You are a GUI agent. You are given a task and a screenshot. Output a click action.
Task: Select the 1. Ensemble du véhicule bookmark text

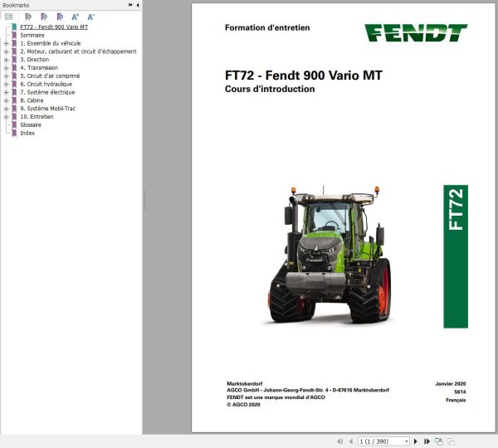(51, 43)
